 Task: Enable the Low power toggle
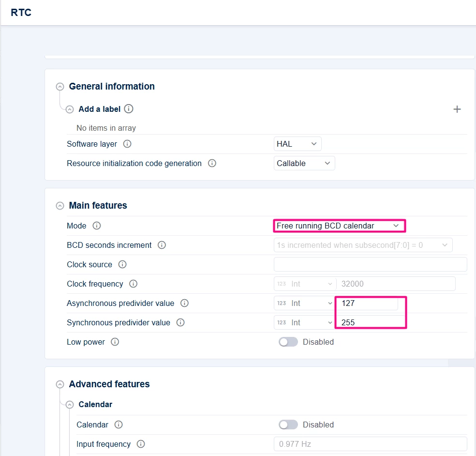(288, 342)
